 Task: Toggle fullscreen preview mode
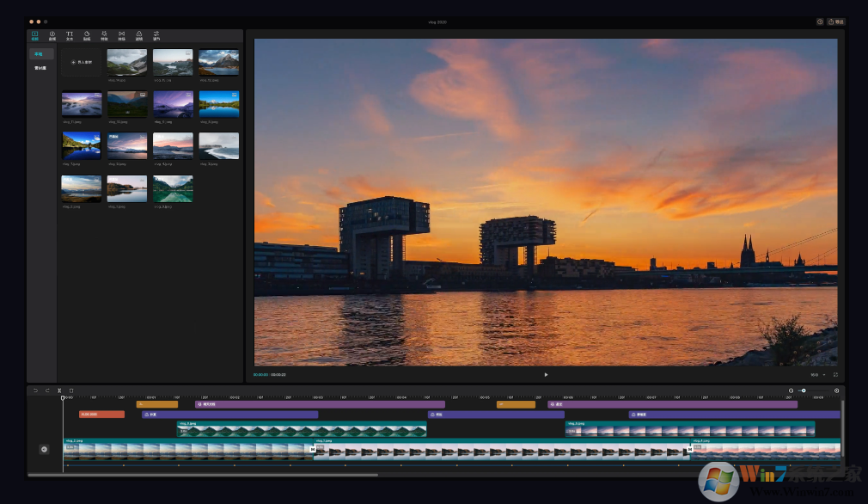point(835,374)
